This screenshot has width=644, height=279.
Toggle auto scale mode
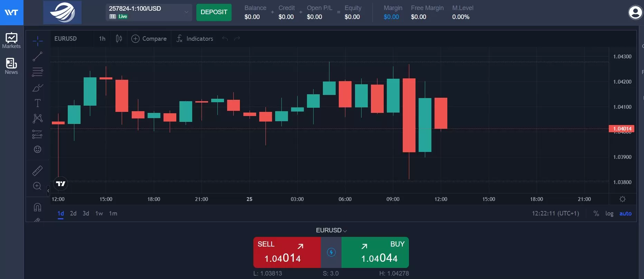click(625, 213)
